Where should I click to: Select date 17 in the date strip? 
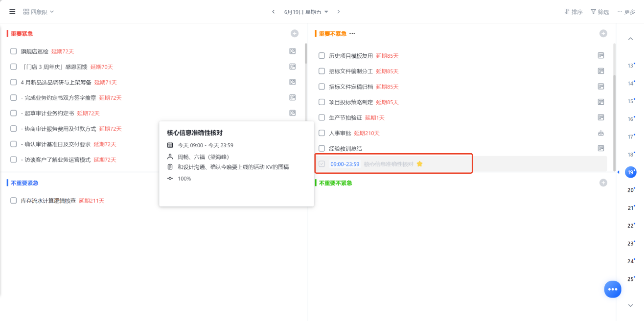tap(631, 137)
